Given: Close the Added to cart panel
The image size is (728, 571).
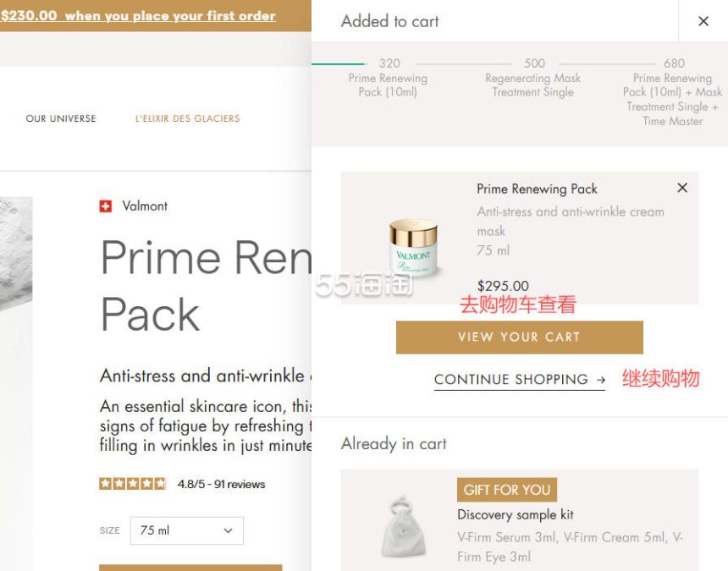Looking at the screenshot, I should (703, 21).
